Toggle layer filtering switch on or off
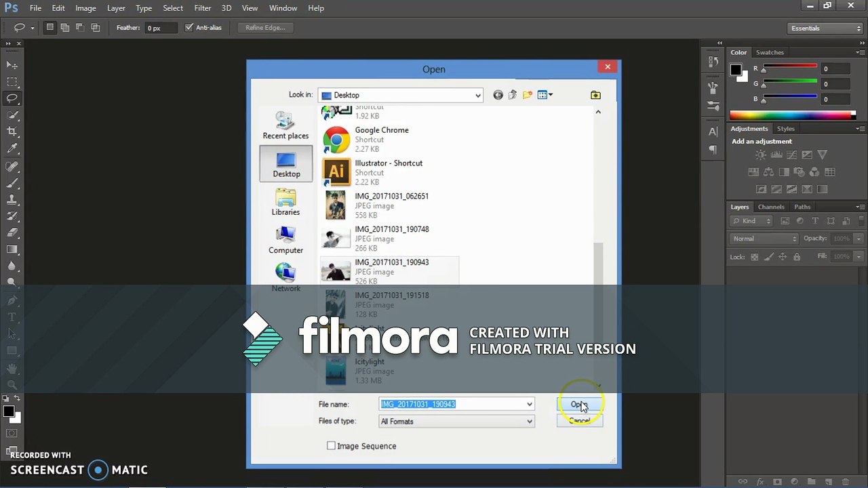868x488 pixels. point(861,221)
